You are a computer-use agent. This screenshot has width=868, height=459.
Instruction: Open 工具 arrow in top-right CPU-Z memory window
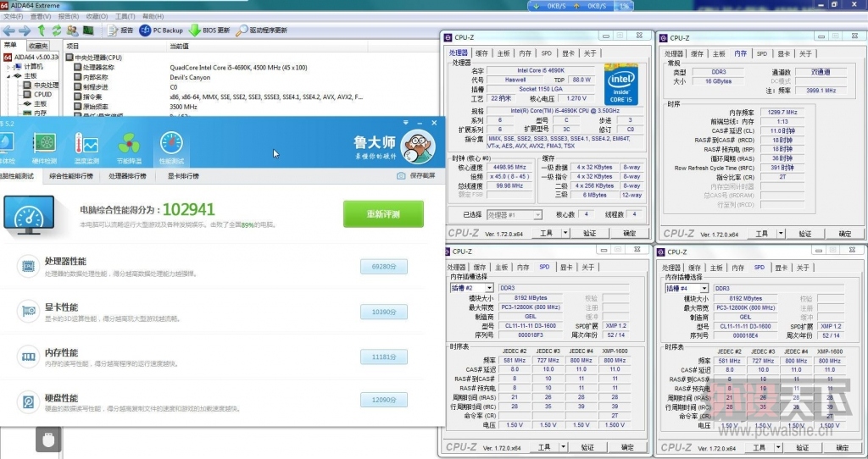[x=781, y=234]
